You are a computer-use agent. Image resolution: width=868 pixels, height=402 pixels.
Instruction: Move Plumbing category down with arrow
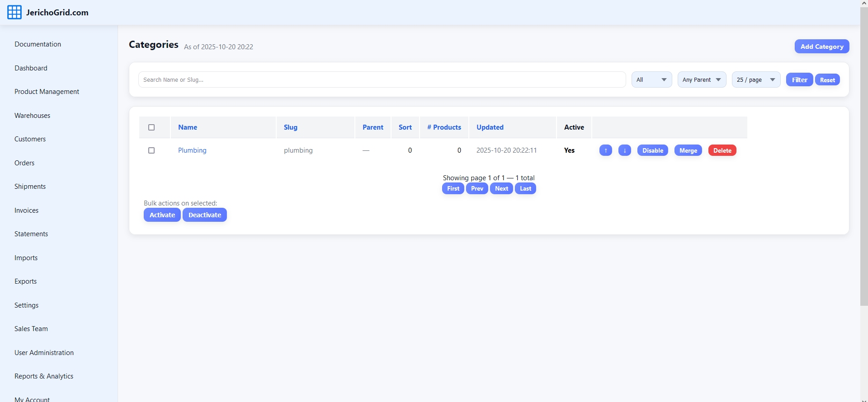624,150
